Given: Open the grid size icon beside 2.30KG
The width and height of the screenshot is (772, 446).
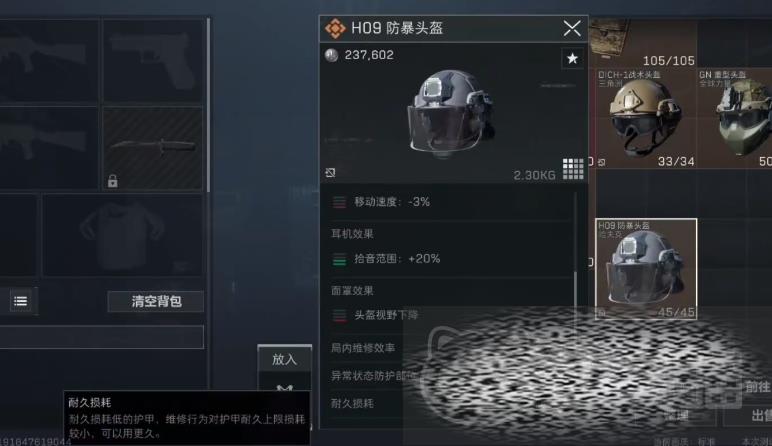Looking at the screenshot, I should (x=573, y=169).
